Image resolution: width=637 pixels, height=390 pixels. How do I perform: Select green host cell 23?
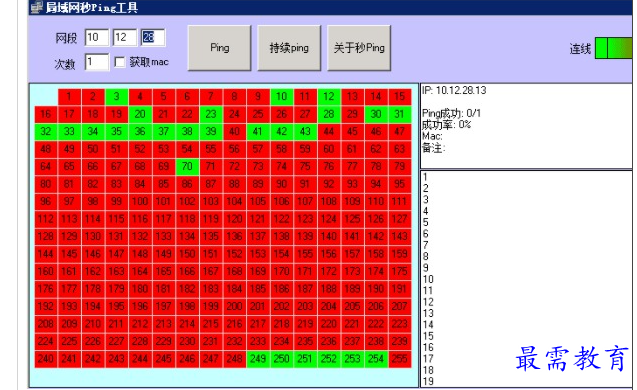tap(211, 114)
